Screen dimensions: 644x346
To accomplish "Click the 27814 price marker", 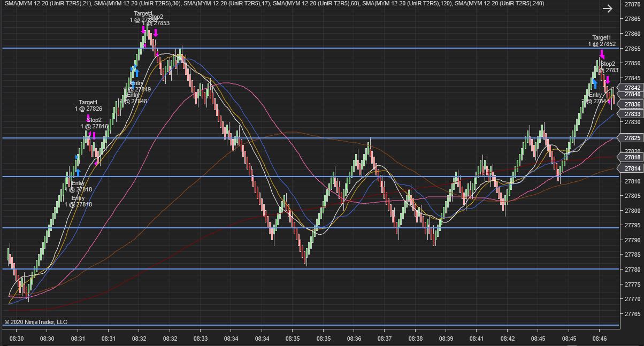I will pos(632,168).
